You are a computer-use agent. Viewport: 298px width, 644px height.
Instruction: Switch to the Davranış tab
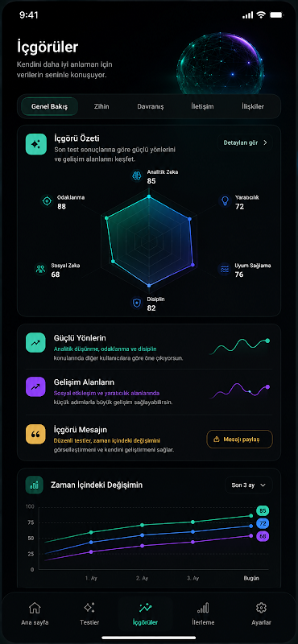151,106
